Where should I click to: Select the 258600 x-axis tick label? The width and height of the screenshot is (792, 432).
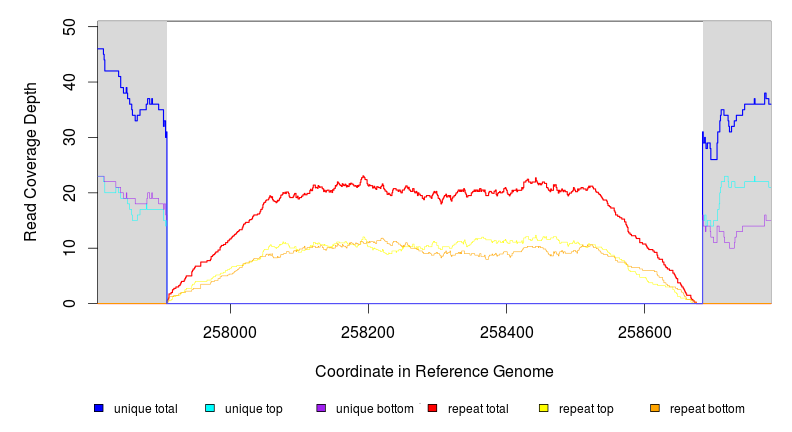(645, 331)
